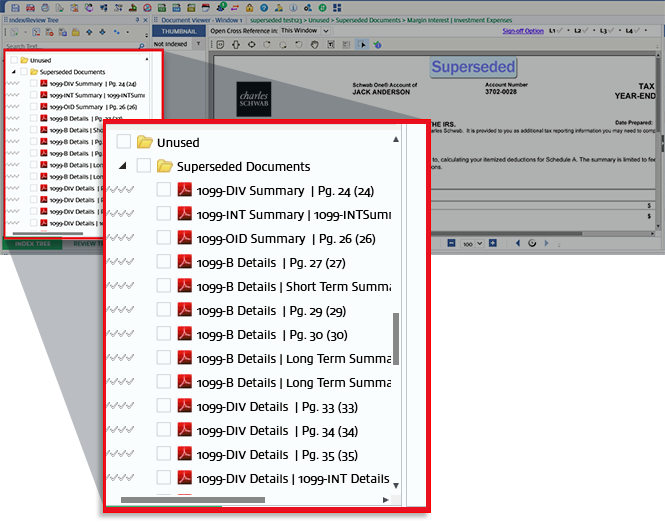This screenshot has width=665, height=523.
Task: Check the Unused folder checkbox in enlarged tree
Action: coord(124,142)
